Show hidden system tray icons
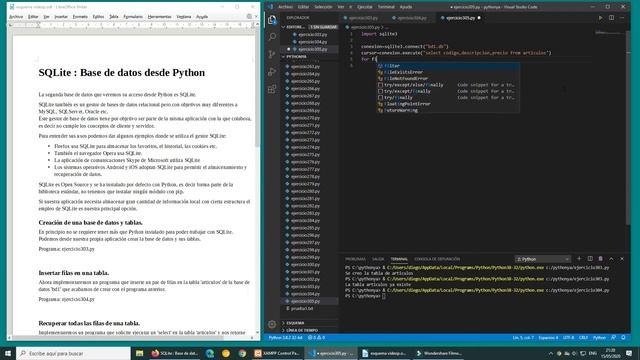The image size is (640, 360). click(x=551, y=353)
